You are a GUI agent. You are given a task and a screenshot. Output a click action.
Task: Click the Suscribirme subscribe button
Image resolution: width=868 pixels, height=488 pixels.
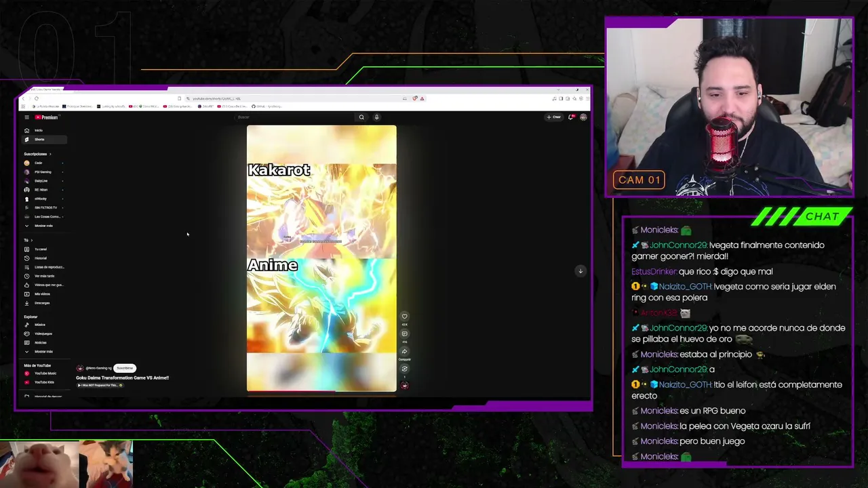tap(125, 368)
